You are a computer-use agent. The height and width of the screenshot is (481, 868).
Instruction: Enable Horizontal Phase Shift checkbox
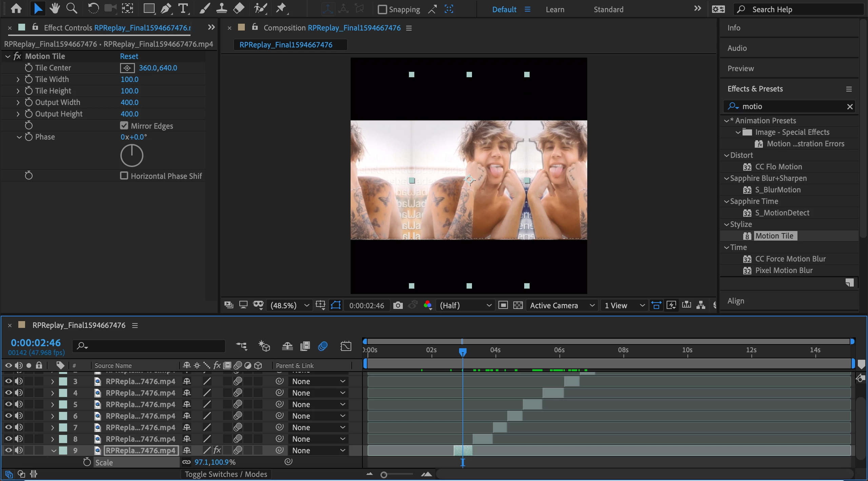[x=124, y=176]
